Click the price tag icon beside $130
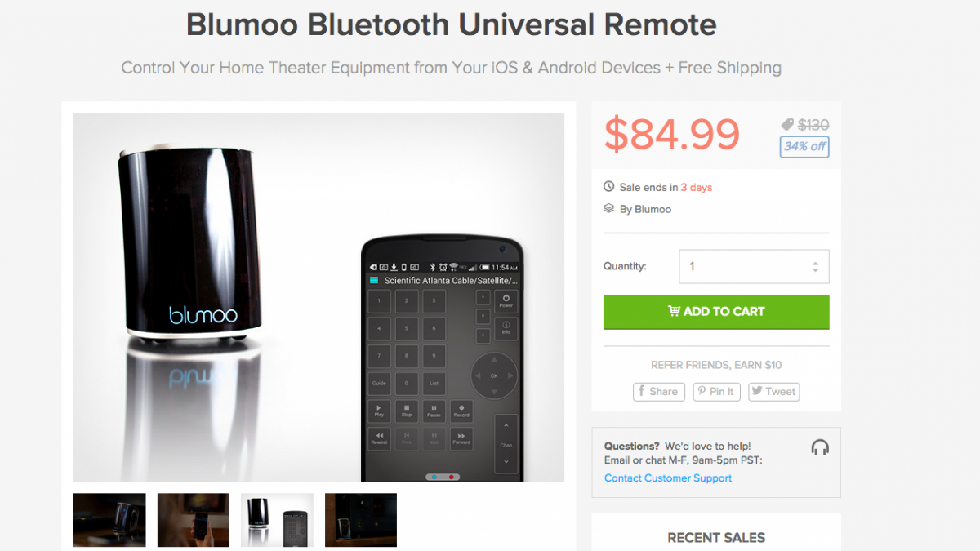 tap(787, 125)
